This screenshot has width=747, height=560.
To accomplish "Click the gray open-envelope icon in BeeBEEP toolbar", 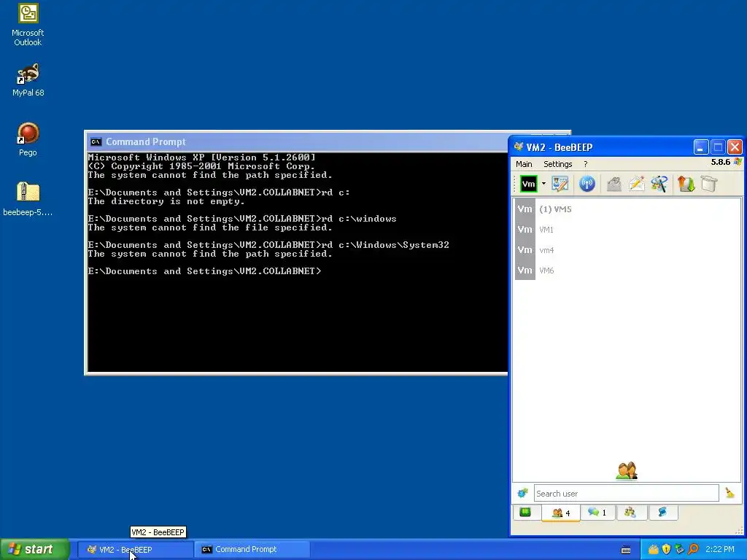I will [x=614, y=184].
